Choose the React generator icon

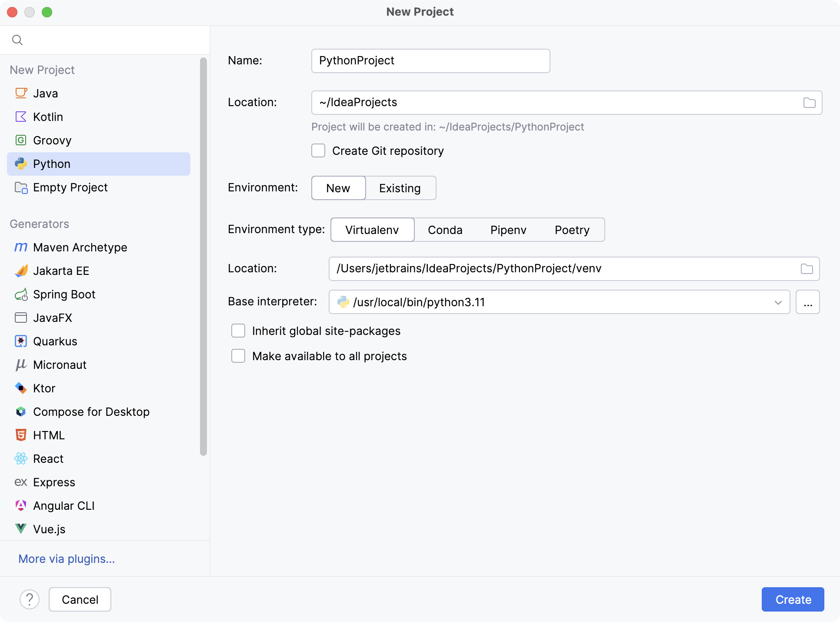(x=21, y=458)
